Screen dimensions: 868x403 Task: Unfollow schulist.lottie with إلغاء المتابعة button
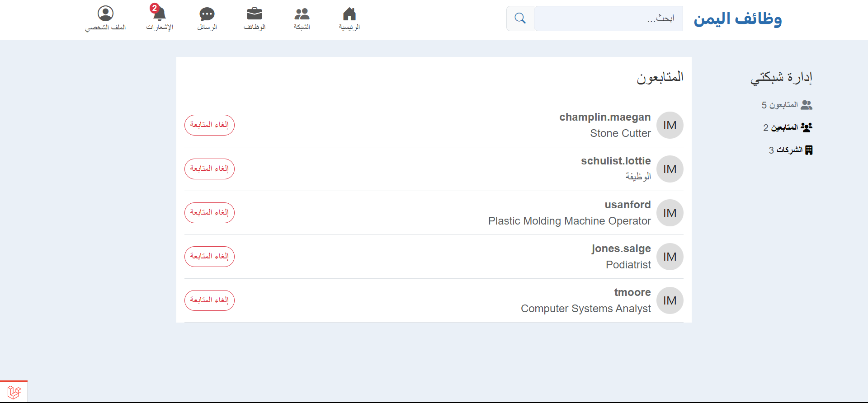click(x=209, y=169)
